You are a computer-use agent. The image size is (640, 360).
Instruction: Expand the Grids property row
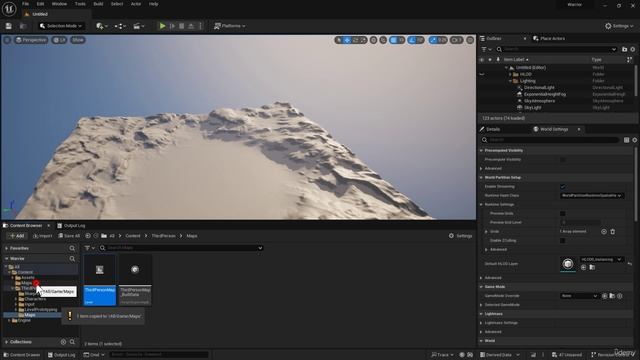(x=486, y=231)
